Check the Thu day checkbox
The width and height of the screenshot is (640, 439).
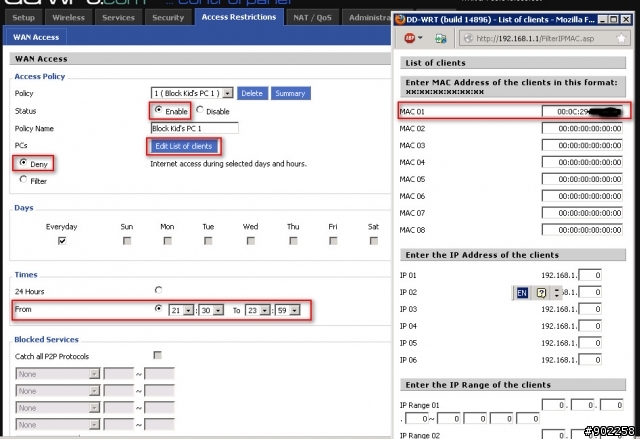tap(293, 241)
